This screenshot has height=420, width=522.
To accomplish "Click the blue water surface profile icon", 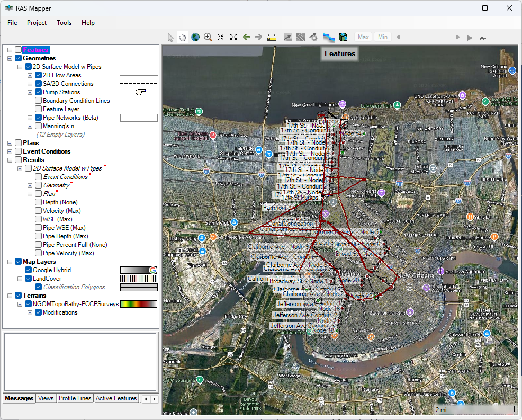I will 329,37.
